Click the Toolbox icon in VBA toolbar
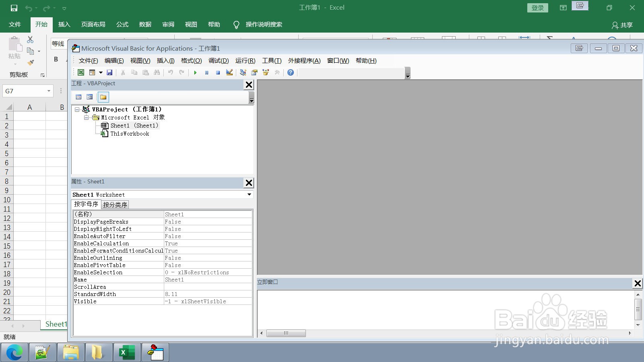This screenshot has width=644, height=362. click(x=277, y=72)
